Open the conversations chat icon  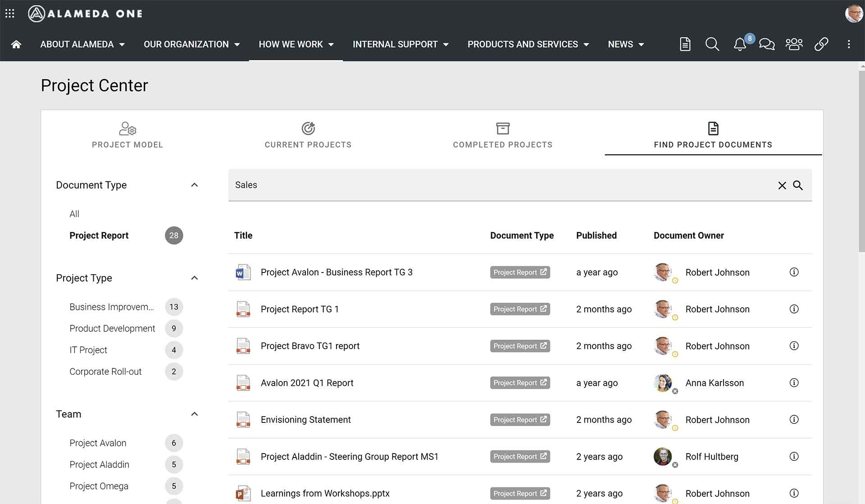coord(767,44)
